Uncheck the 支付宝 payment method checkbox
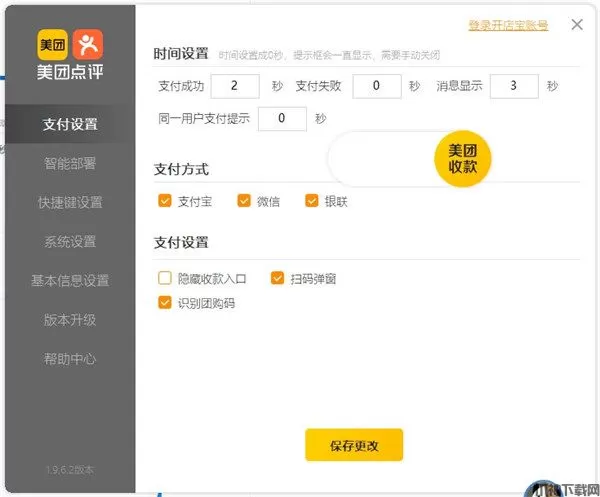 tap(165, 200)
